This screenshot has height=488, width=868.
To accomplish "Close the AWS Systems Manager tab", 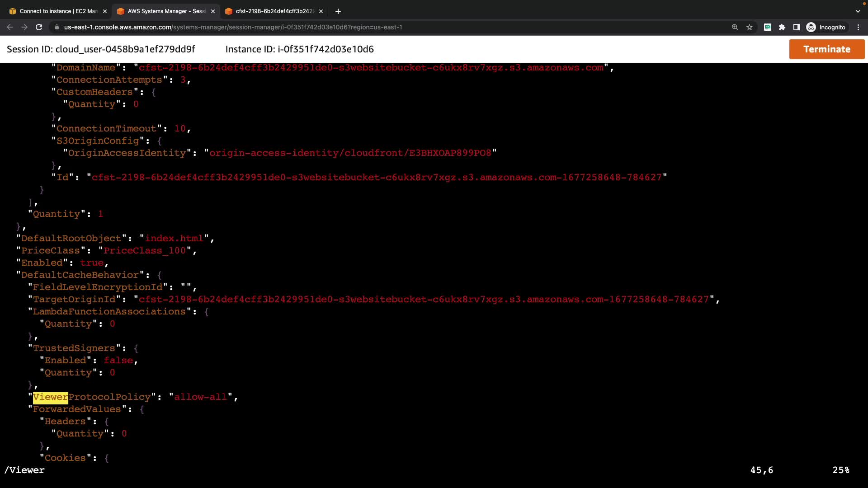I will [x=213, y=11].
